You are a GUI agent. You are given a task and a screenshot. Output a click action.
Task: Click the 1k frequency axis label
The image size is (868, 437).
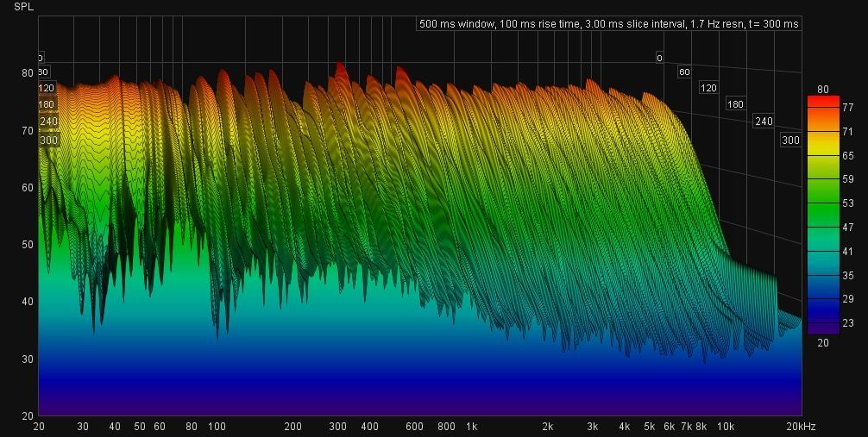tap(471, 427)
